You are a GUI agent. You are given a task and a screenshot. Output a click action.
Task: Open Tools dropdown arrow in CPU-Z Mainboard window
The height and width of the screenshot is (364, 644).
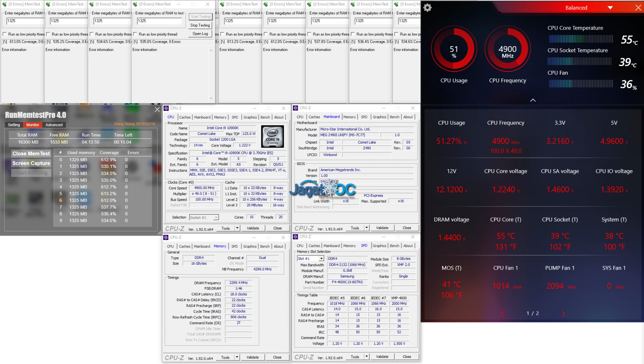click(x=367, y=228)
